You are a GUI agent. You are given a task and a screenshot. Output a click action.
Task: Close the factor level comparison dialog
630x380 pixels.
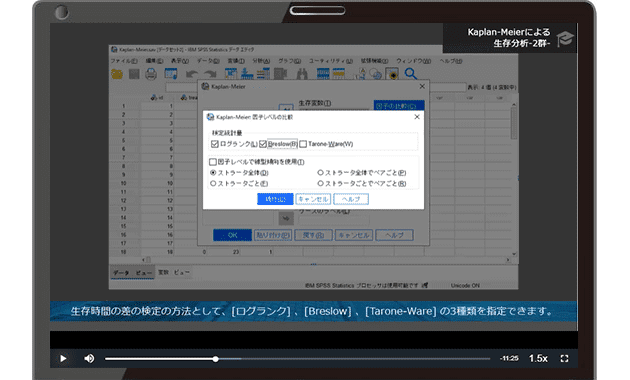pos(417,117)
